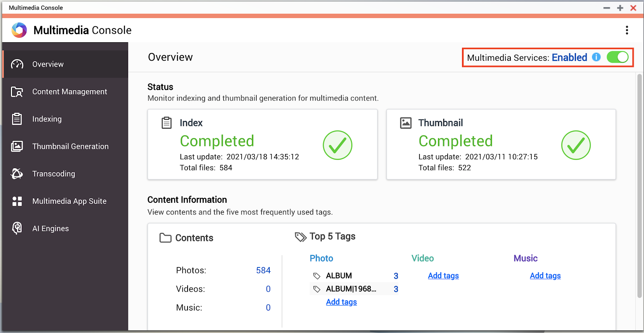
Task: Close the Multimedia Console window
Action: (x=633, y=8)
